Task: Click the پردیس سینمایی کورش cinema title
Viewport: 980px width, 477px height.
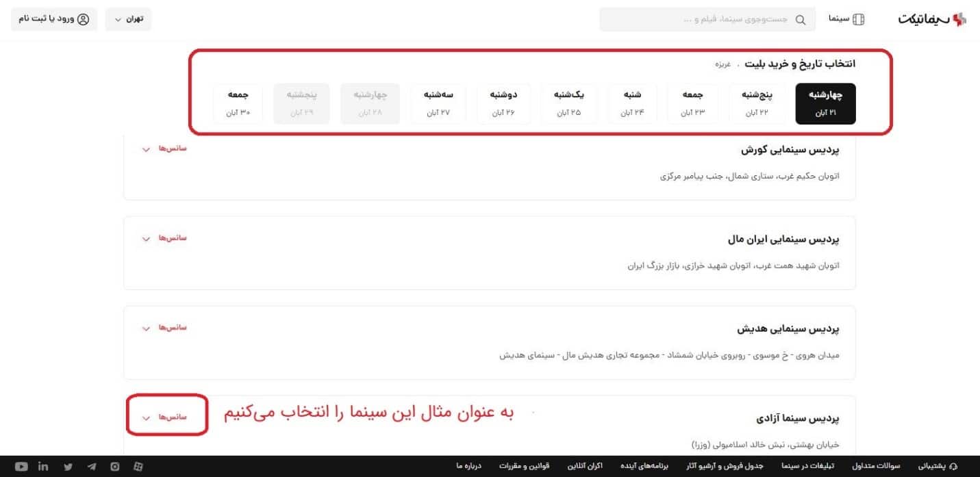Action: (790, 149)
